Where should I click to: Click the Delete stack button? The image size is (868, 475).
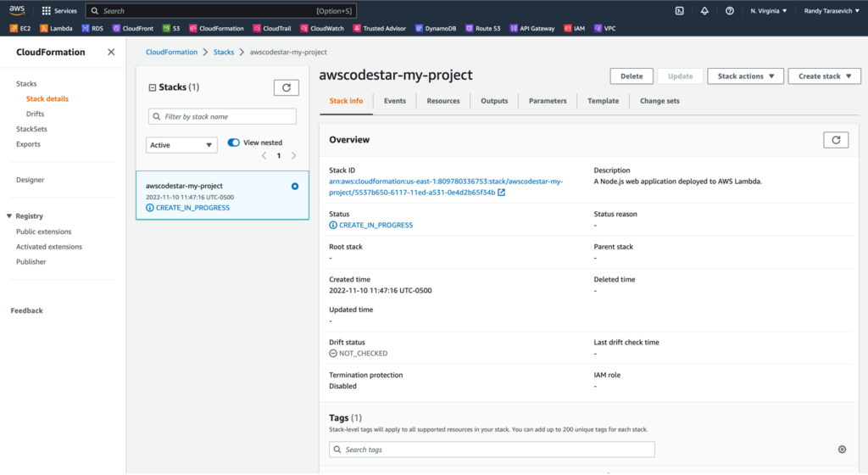(632, 76)
